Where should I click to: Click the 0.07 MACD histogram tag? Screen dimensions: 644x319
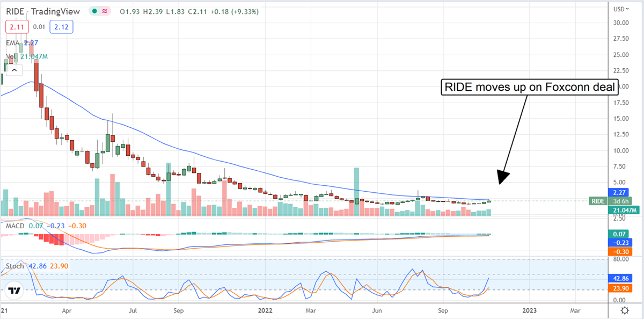pyautogui.click(x=621, y=234)
